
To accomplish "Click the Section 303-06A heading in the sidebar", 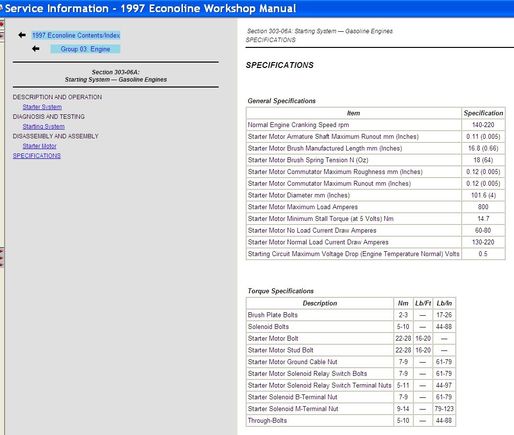I will 116,76.
